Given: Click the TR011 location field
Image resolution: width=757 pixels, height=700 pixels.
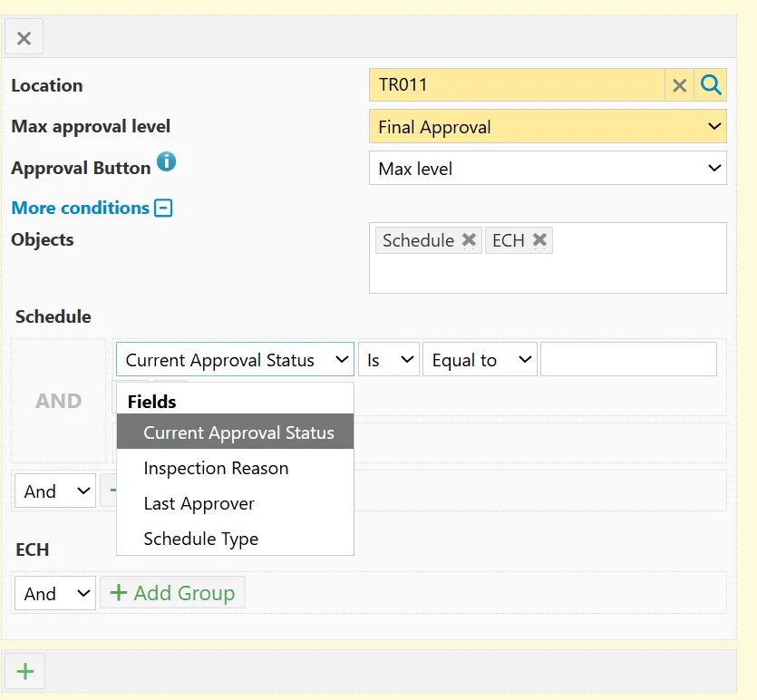Looking at the screenshot, I should tap(517, 85).
